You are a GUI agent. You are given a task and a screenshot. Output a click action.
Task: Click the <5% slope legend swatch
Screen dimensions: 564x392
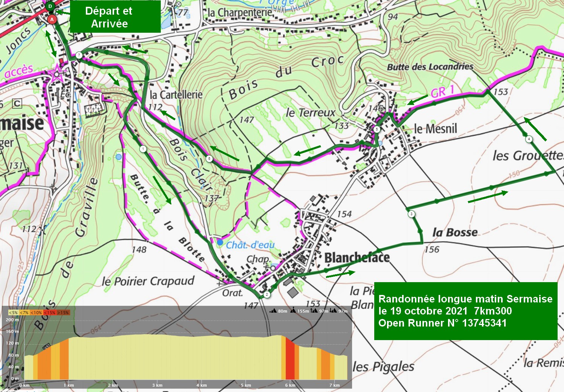(13, 312)
